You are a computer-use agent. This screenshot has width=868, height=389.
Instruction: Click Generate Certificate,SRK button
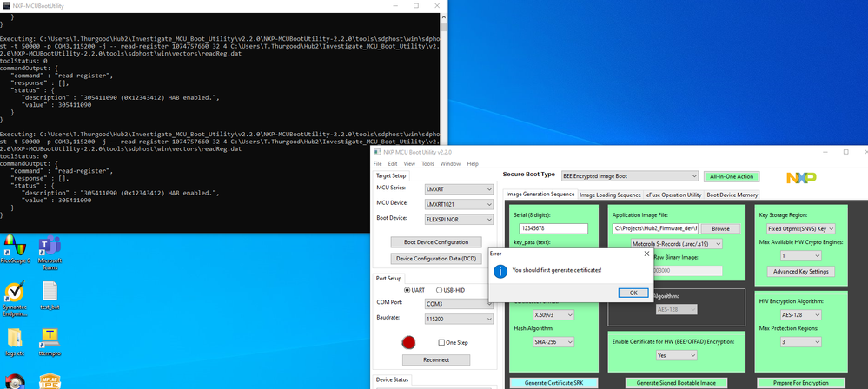(x=553, y=383)
